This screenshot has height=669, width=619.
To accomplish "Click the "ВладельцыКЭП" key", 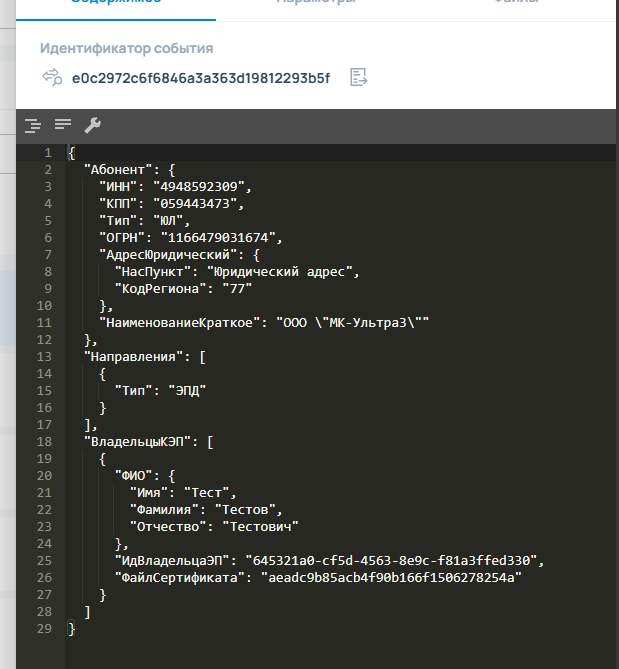I will tap(137, 442).
